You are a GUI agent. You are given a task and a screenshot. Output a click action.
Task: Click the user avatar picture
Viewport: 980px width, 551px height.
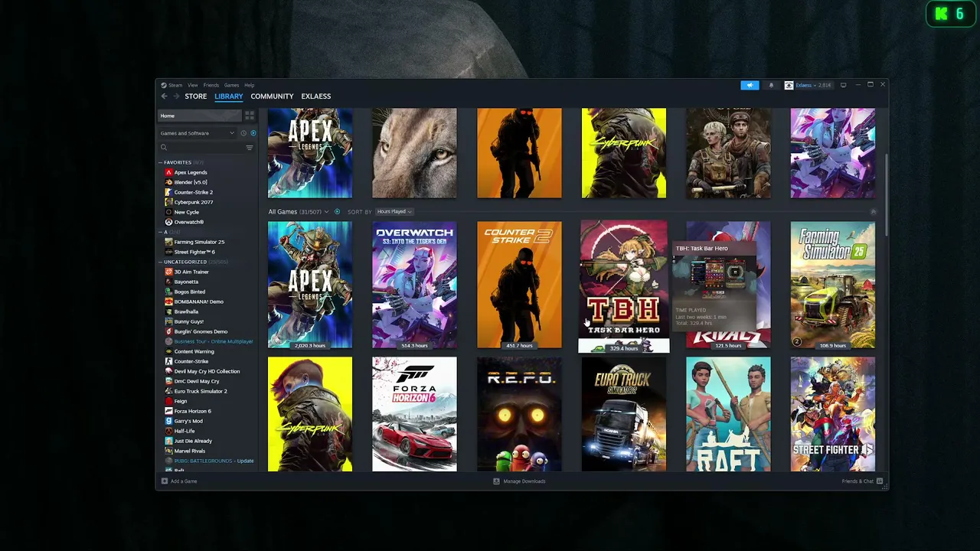click(x=789, y=85)
